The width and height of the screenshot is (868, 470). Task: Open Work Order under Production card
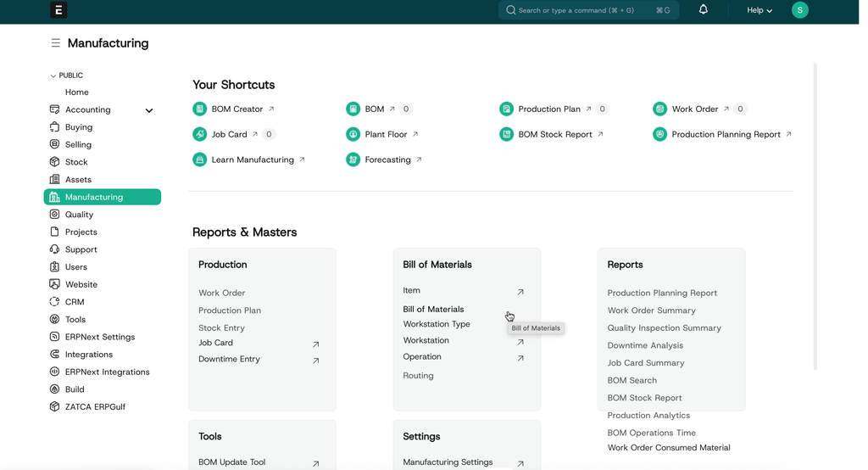click(221, 293)
